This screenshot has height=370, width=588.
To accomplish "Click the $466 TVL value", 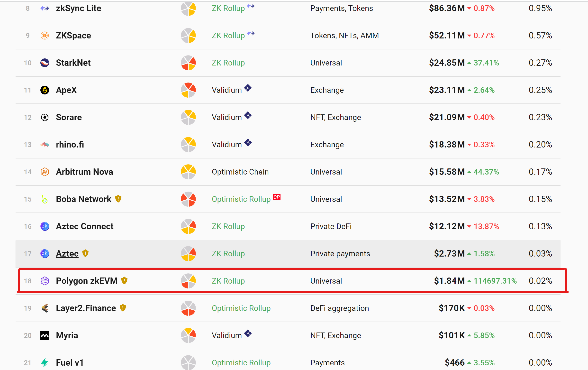I will [455, 363].
